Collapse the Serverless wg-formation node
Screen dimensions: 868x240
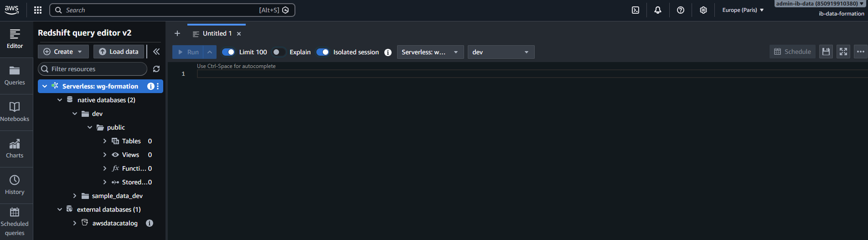45,86
